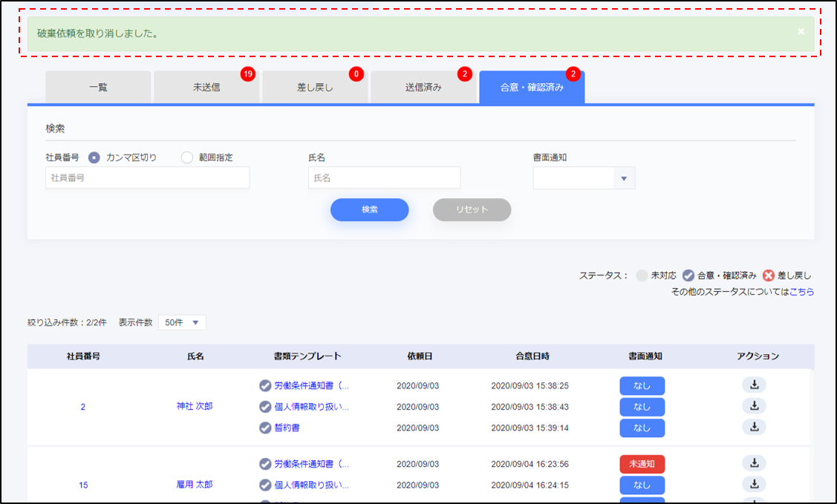Switch to the 未送信 tab
Image resolution: width=837 pixels, height=504 pixels.
[x=206, y=88]
